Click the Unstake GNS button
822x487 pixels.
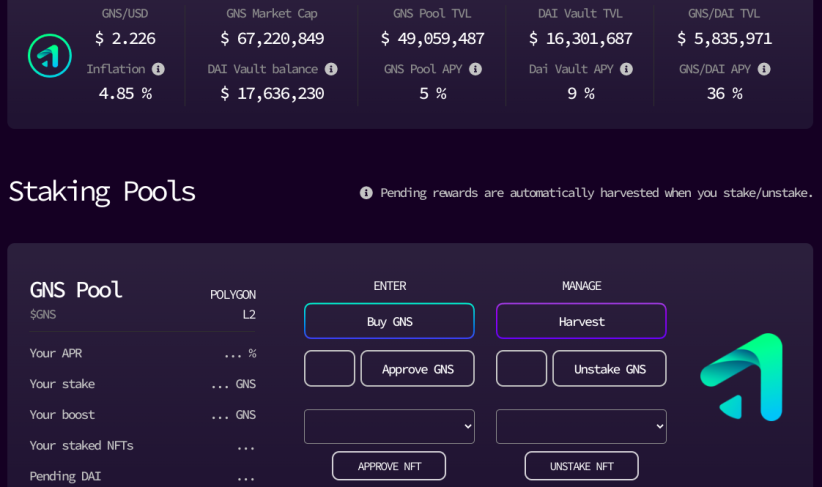point(610,369)
